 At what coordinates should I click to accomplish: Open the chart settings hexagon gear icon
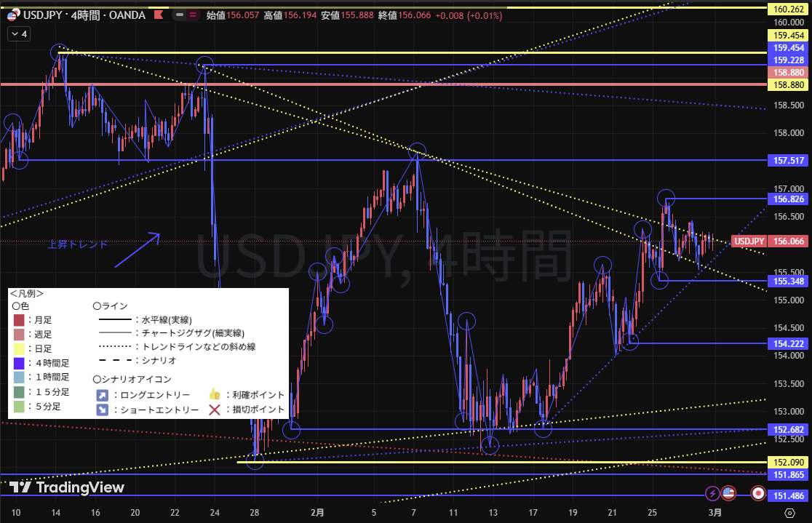pyautogui.click(x=789, y=513)
